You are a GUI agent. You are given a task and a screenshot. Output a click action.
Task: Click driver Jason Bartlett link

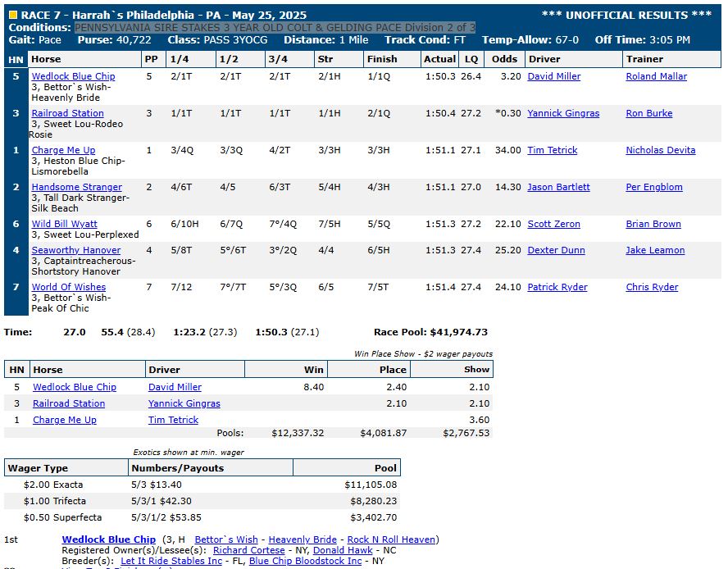tap(557, 187)
